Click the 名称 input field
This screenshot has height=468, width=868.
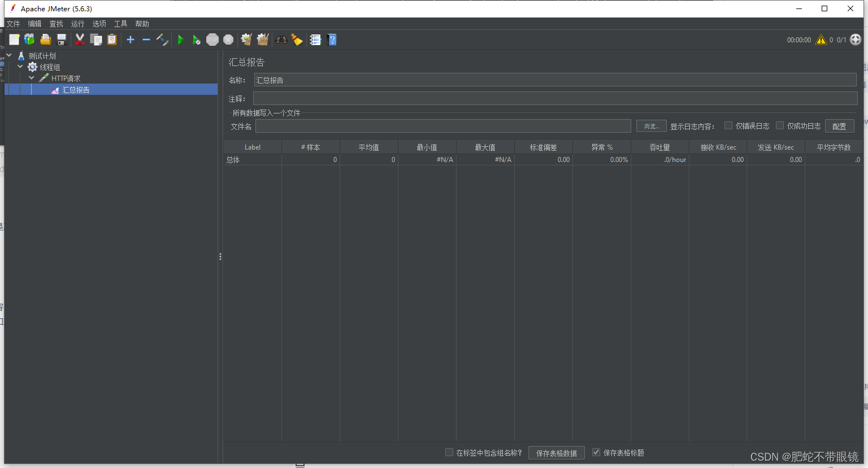[555, 80]
